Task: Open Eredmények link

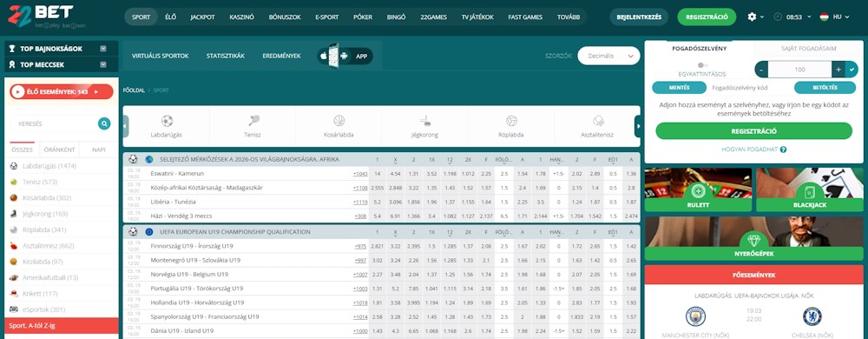Action: tap(281, 56)
